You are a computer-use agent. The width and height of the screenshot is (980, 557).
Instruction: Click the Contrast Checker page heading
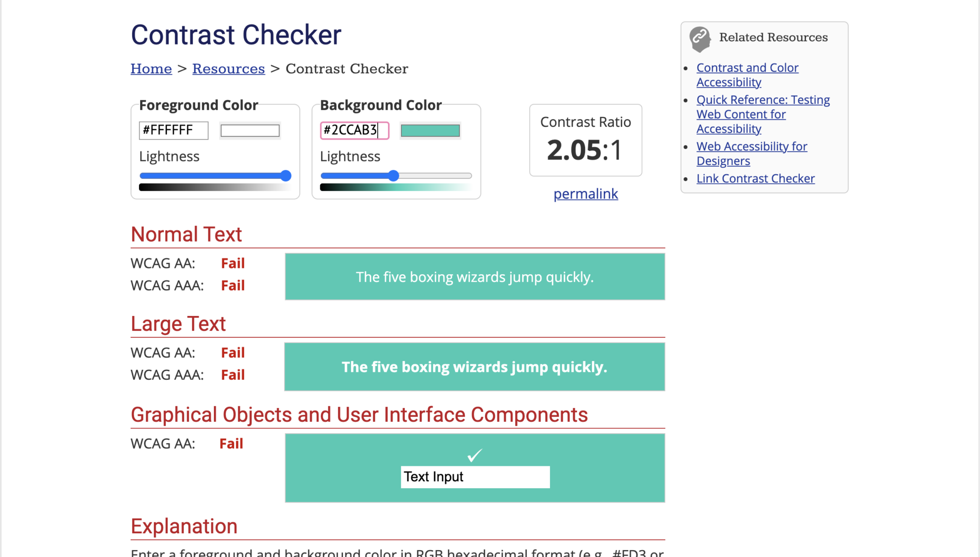[236, 35]
